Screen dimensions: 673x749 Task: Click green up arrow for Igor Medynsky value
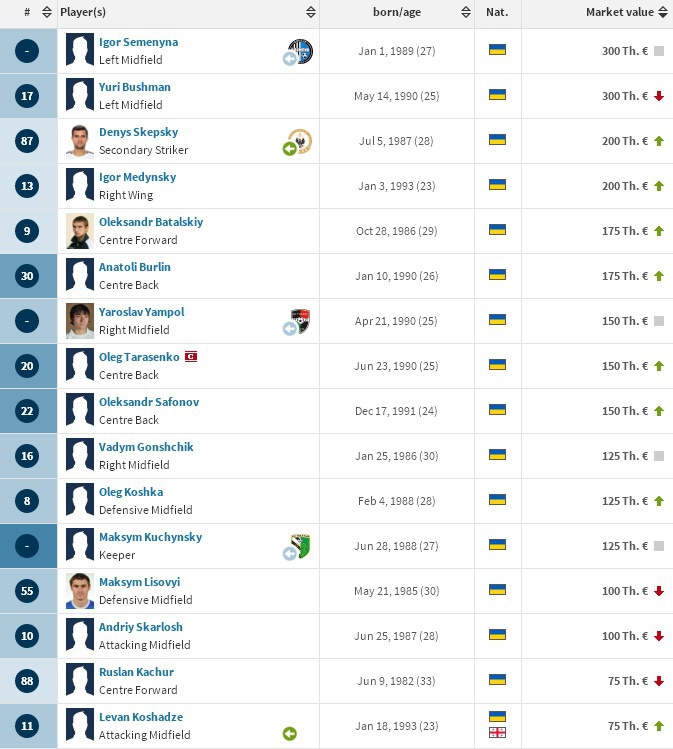click(x=659, y=186)
